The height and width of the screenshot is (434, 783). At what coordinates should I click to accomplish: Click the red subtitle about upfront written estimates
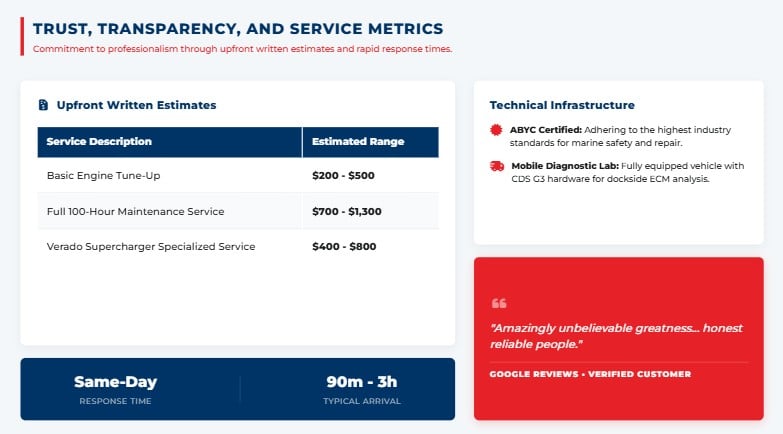[x=242, y=49]
